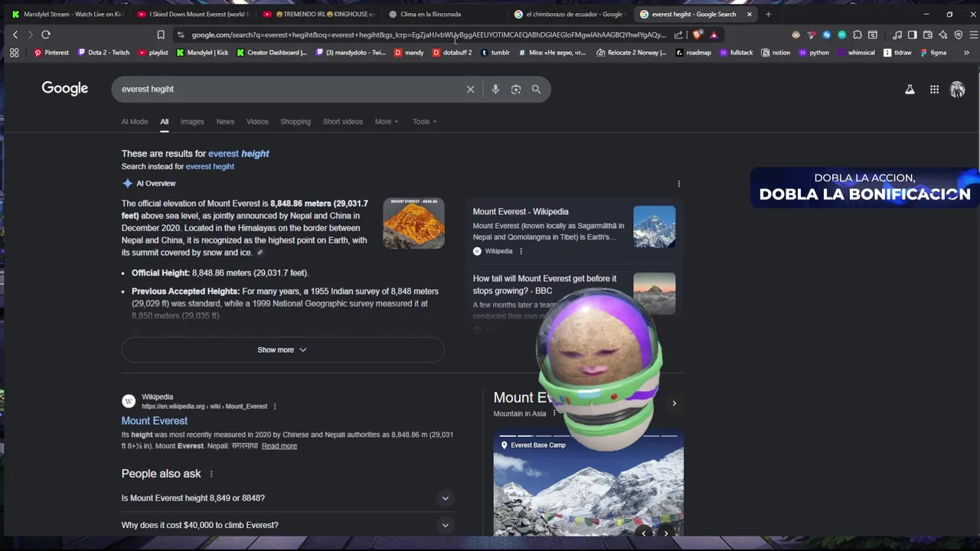Viewport: 980px width, 551px height.
Task: Open the Shazam extension icon
Action: pyautogui.click(x=827, y=34)
